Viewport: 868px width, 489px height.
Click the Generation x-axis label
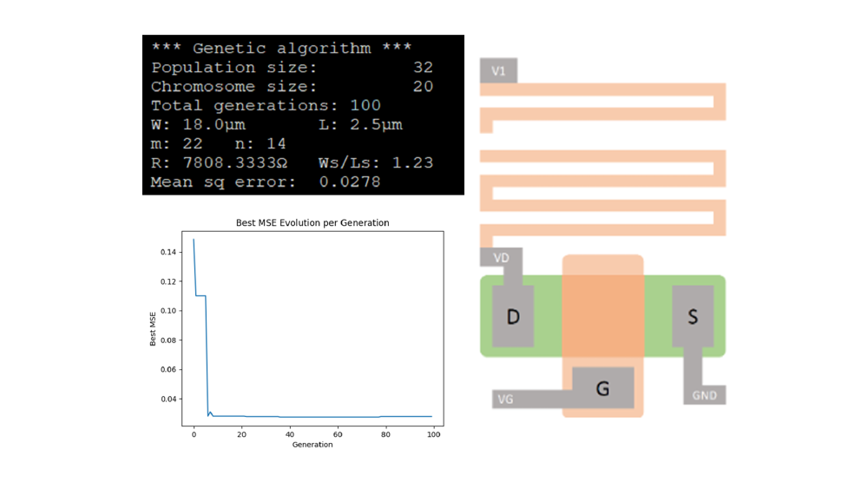[x=312, y=444]
